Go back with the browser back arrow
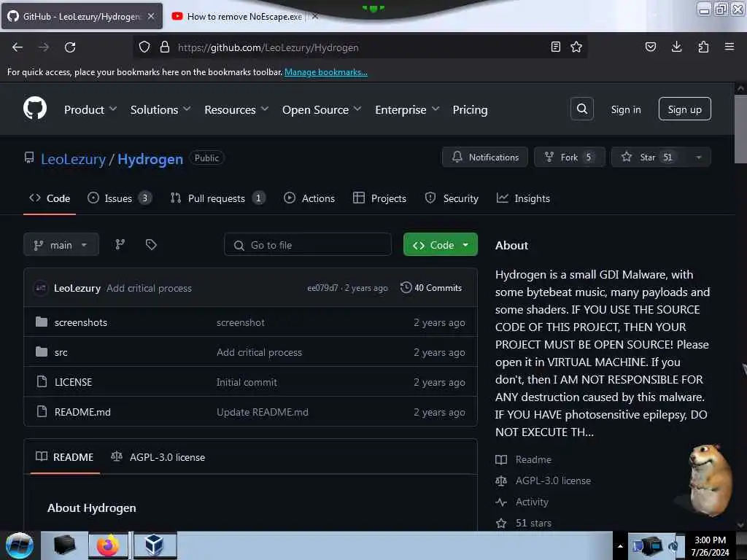Image resolution: width=747 pixels, height=560 pixels. coord(18,47)
